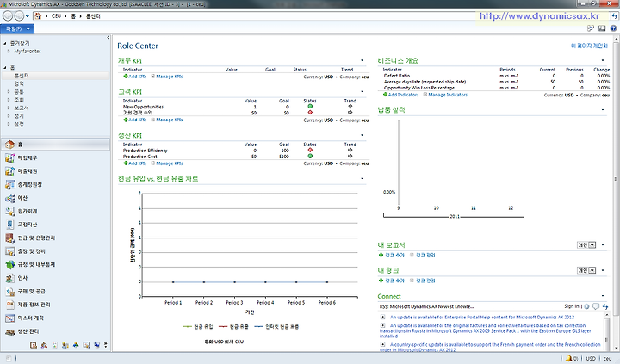Expand the 설정 tree node
The height and width of the screenshot is (364, 620).
coord(9,124)
